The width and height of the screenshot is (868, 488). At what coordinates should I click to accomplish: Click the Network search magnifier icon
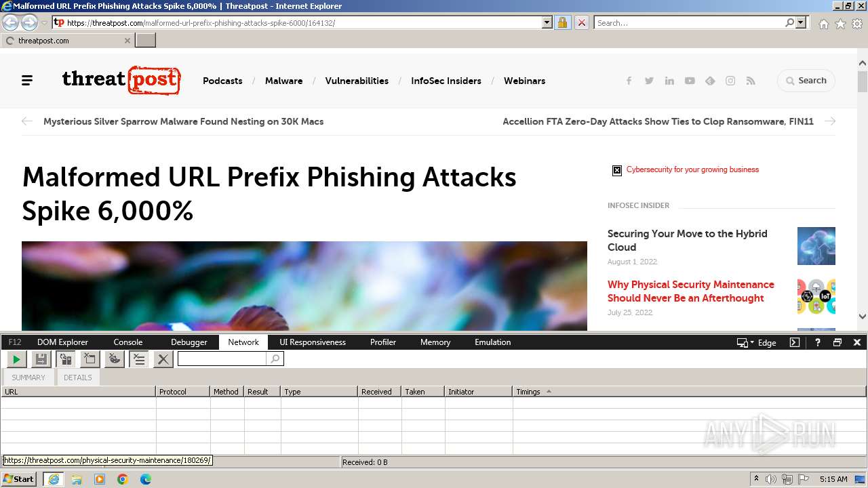point(275,359)
